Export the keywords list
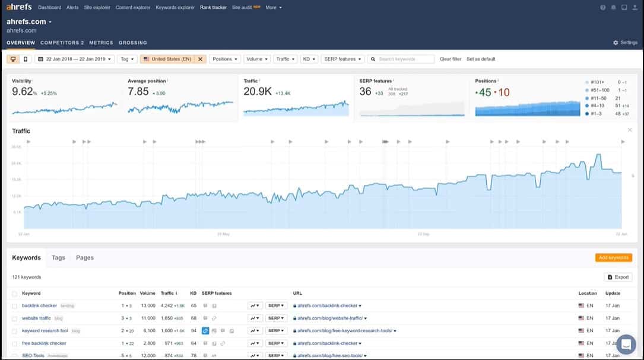Viewport: 644px width, 360px height. (x=618, y=277)
